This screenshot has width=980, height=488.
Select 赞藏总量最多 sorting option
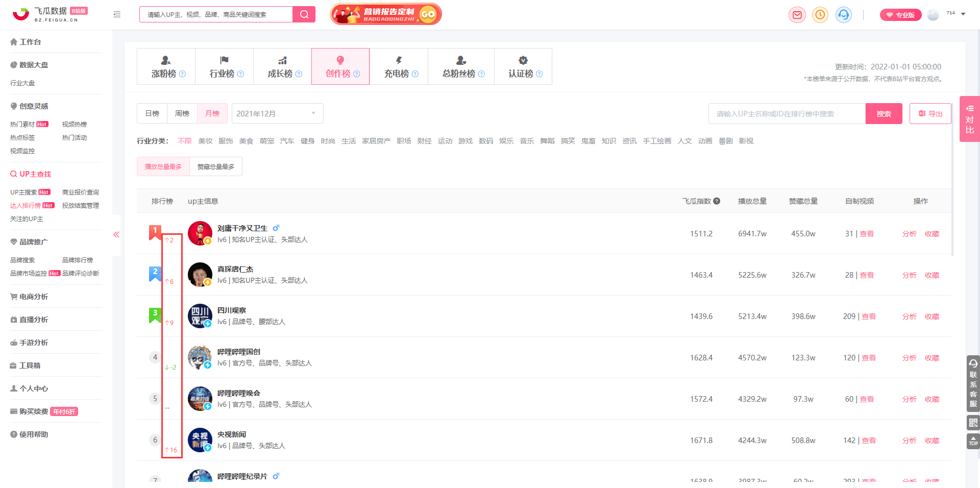216,167
